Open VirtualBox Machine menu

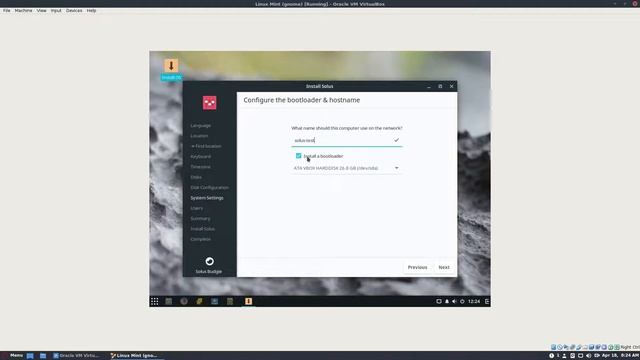23,11
